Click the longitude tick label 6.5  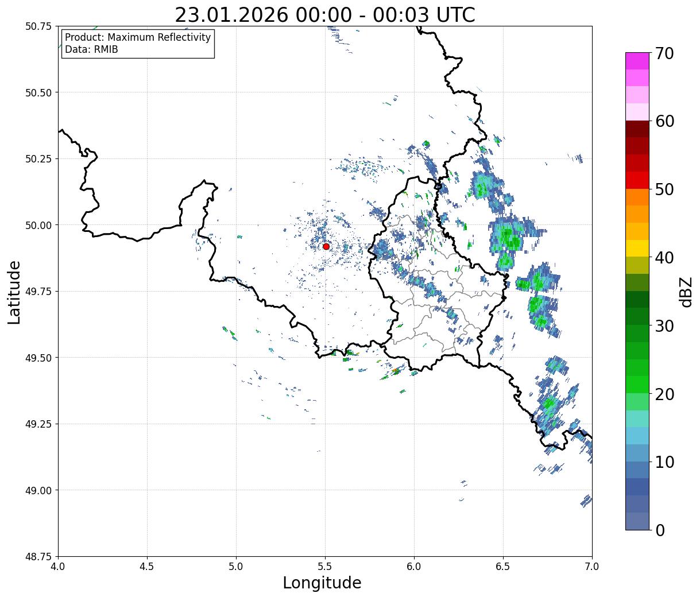(x=503, y=567)
